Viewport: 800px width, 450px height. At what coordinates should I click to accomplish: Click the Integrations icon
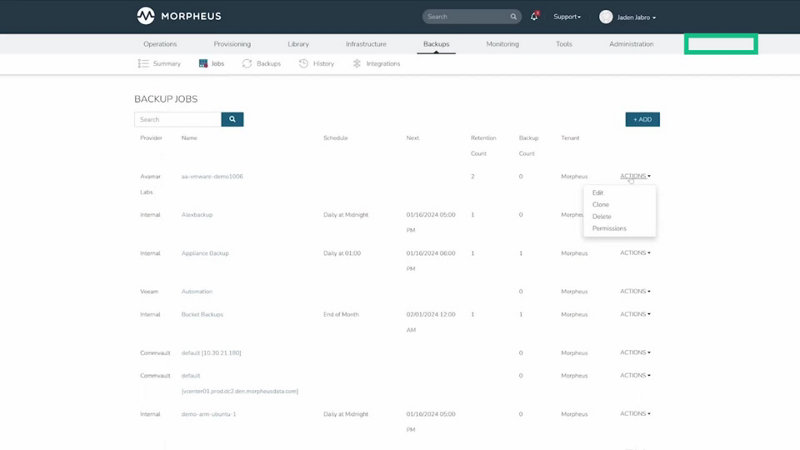click(x=357, y=63)
